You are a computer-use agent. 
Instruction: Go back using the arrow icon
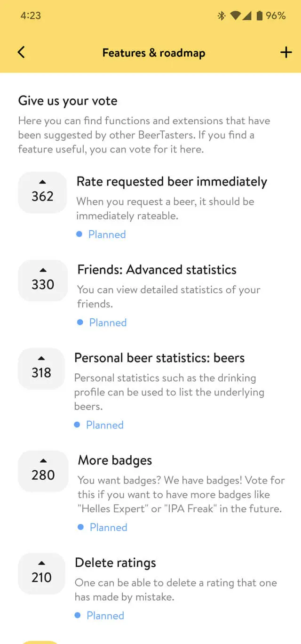21,52
